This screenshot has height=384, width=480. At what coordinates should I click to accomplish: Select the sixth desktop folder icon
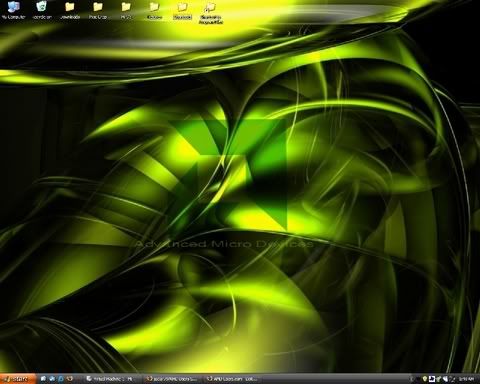pyautogui.click(x=154, y=10)
